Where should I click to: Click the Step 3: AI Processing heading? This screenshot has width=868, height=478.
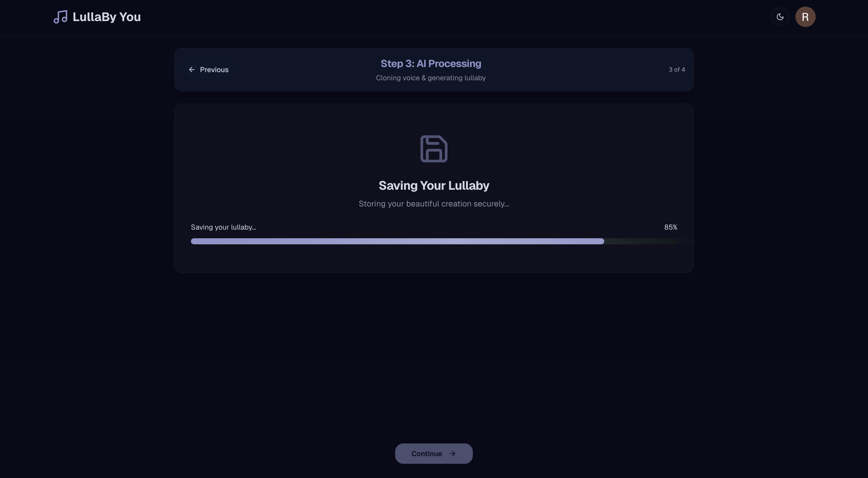[x=431, y=63]
